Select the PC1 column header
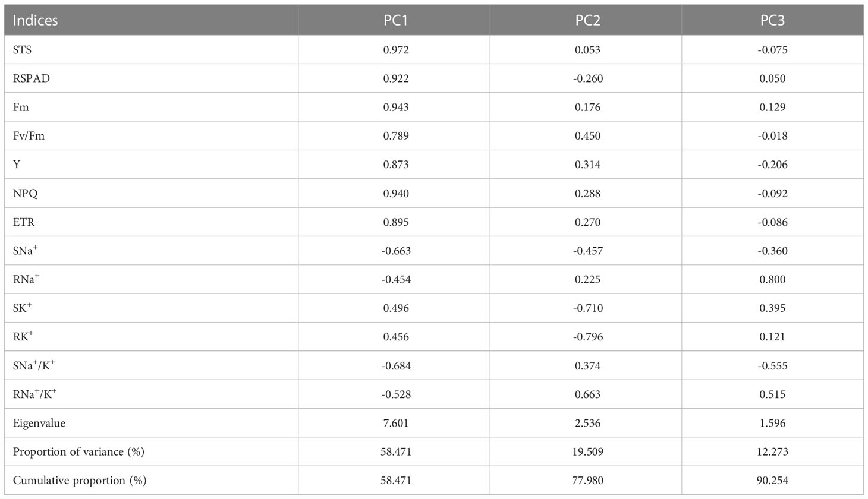 (395, 20)
